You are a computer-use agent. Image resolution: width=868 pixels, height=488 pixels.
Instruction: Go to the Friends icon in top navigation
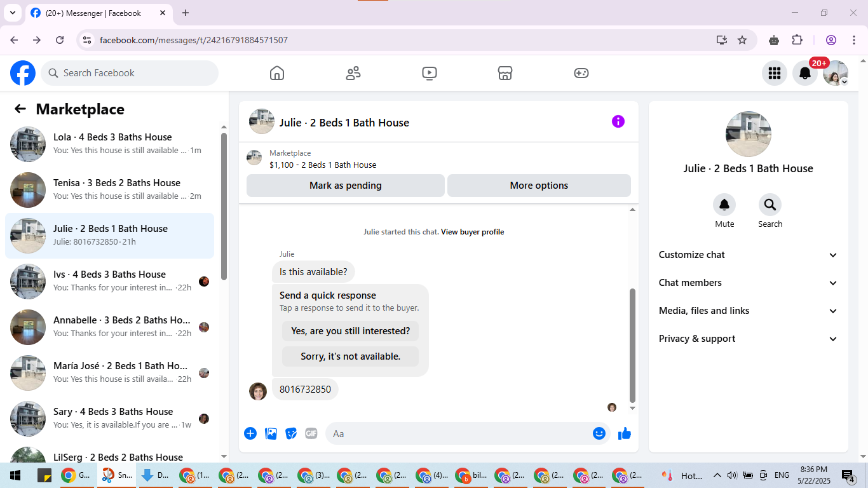(x=353, y=73)
